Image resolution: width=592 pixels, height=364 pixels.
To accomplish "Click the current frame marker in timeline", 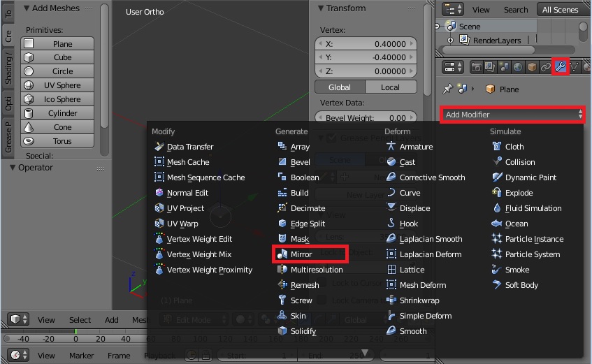I will [76, 333].
